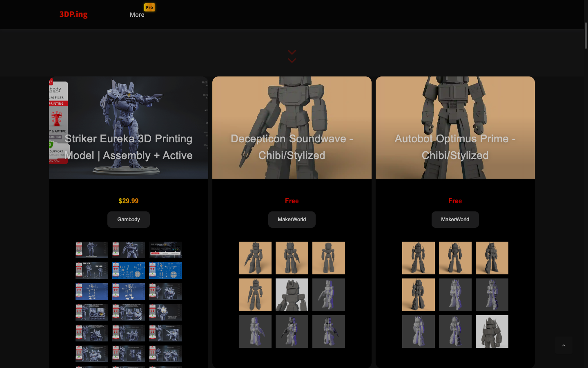Open MakerWorld button under Autobot Optimus Prime
Screen dimensions: 588x368
pos(455,220)
